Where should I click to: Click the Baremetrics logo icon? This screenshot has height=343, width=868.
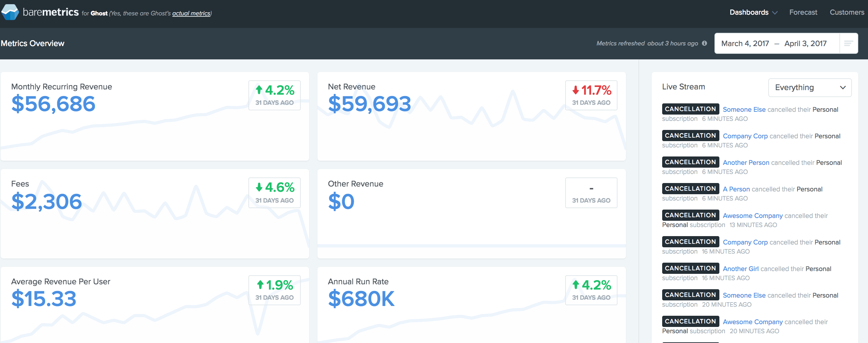pyautogui.click(x=10, y=12)
